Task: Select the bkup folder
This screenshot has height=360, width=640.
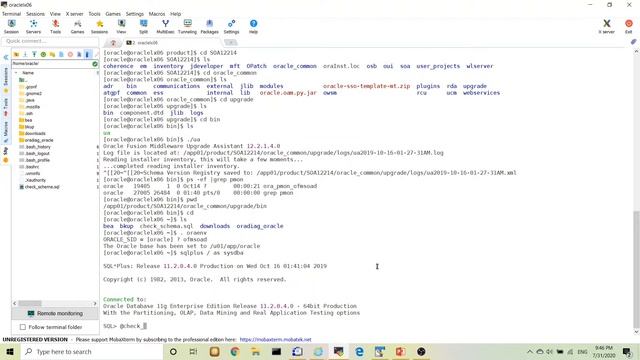Action: pyautogui.click(x=27, y=127)
